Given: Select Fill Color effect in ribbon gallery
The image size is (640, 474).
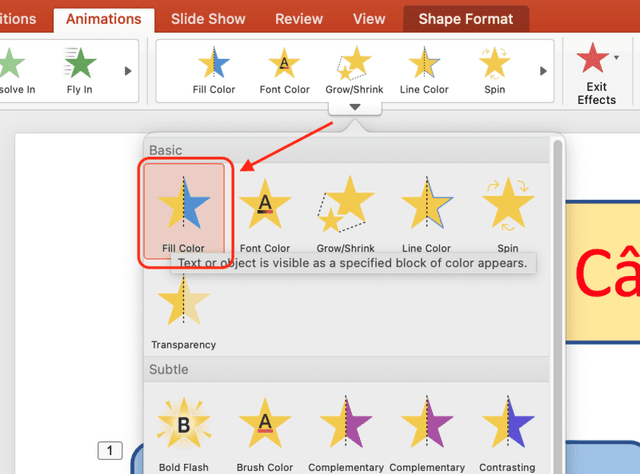Looking at the screenshot, I should point(213,71).
